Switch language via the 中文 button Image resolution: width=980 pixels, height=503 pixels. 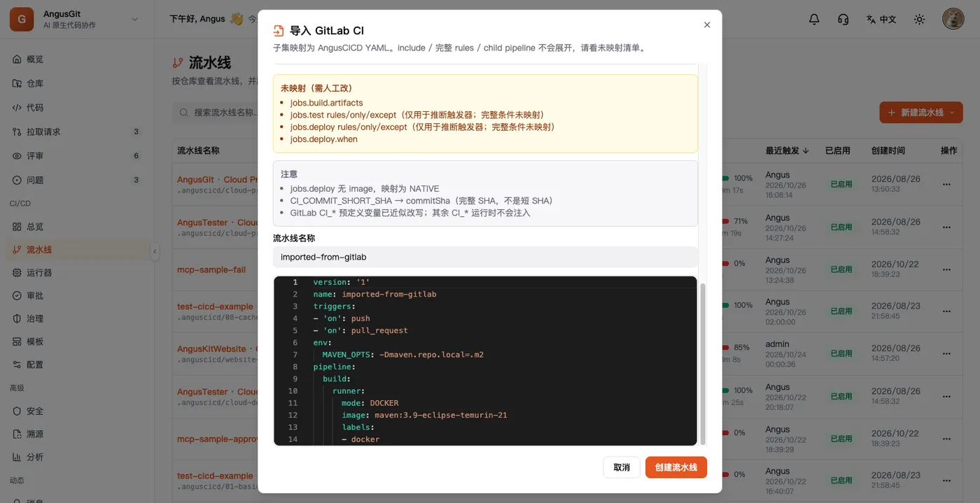[881, 20]
